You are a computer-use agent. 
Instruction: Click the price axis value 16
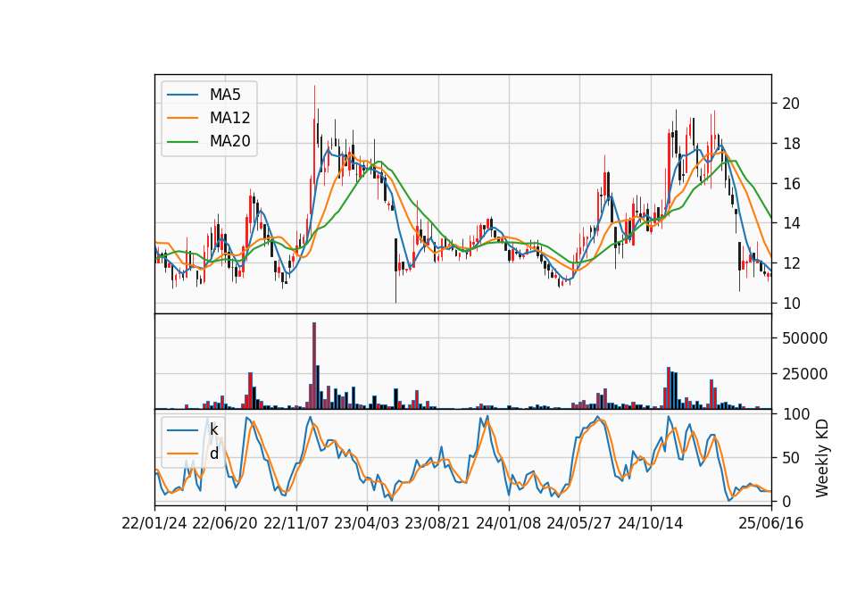[x=790, y=184]
